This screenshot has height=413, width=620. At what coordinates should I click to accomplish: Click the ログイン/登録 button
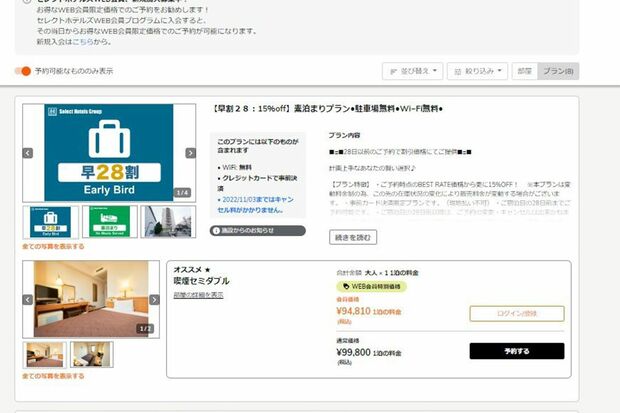coord(517,314)
